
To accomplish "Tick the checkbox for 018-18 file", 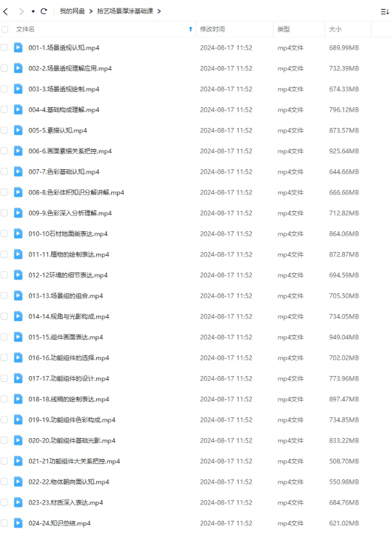I will pyautogui.click(x=5, y=399).
